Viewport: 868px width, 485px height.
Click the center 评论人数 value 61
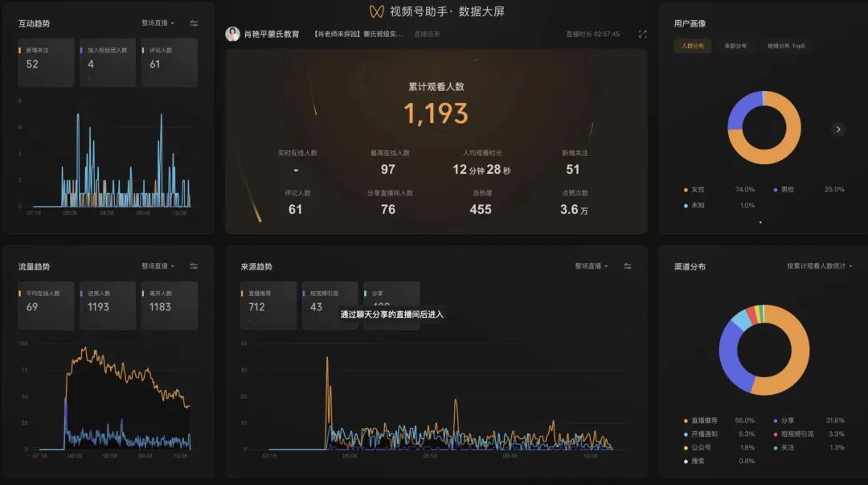tap(296, 209)
